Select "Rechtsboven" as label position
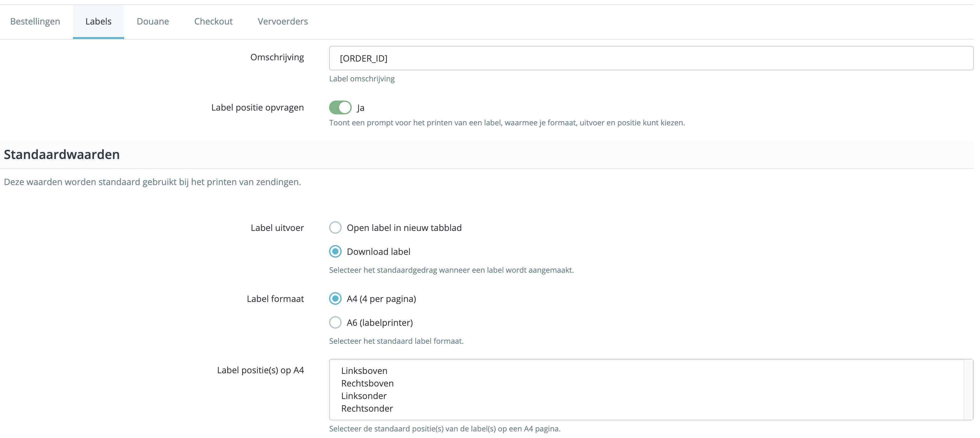 tap(367, 383)
